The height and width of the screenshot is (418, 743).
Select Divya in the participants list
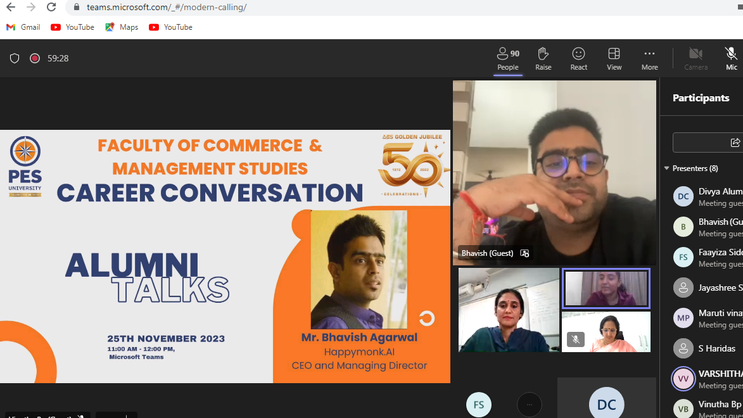pos(708,196)
